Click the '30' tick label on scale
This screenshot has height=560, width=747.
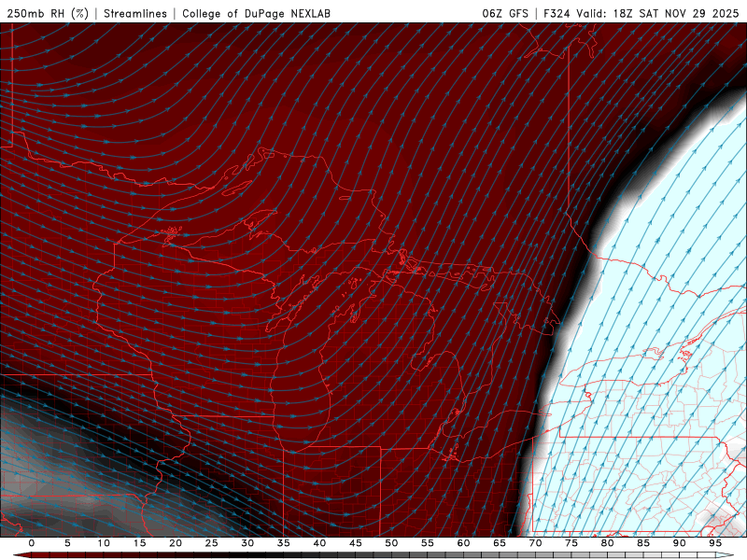pos(247,543)
